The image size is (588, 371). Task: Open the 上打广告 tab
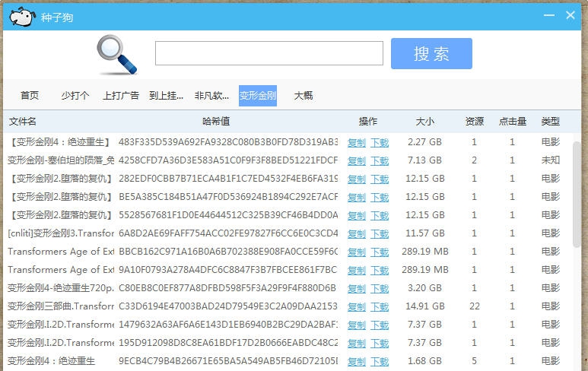121,96
